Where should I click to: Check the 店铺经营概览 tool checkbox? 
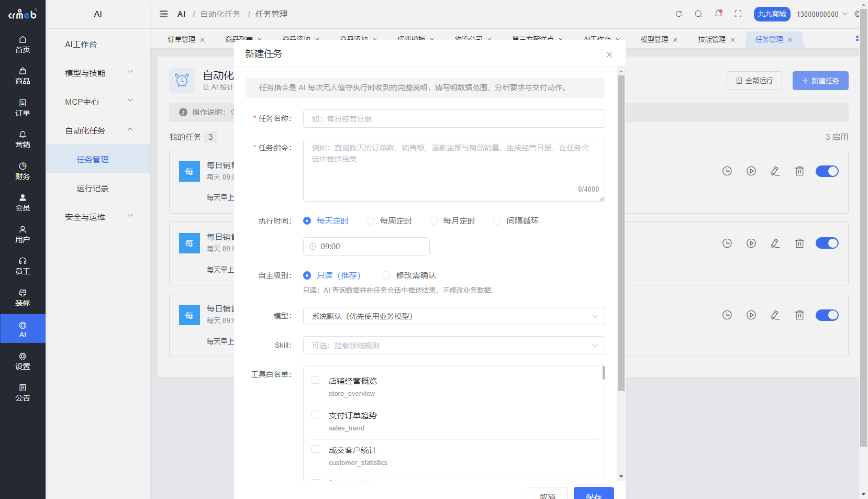(x=315, y=380)
